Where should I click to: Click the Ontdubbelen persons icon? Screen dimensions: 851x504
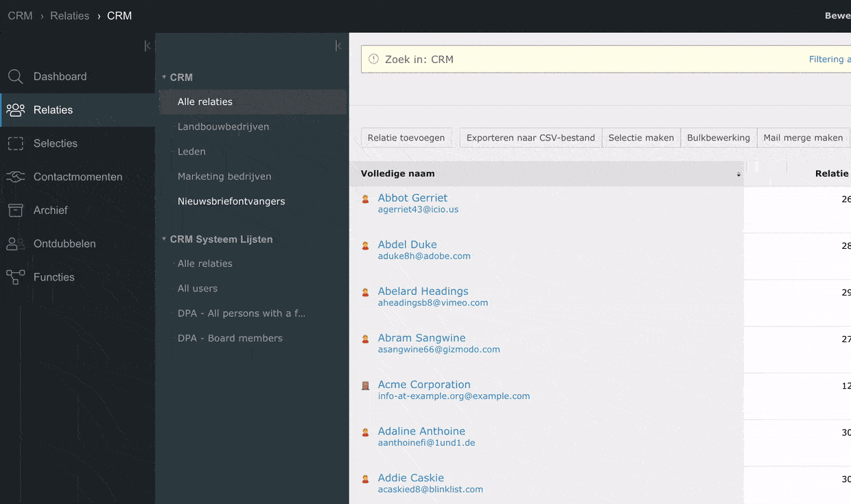click(15, 243)
